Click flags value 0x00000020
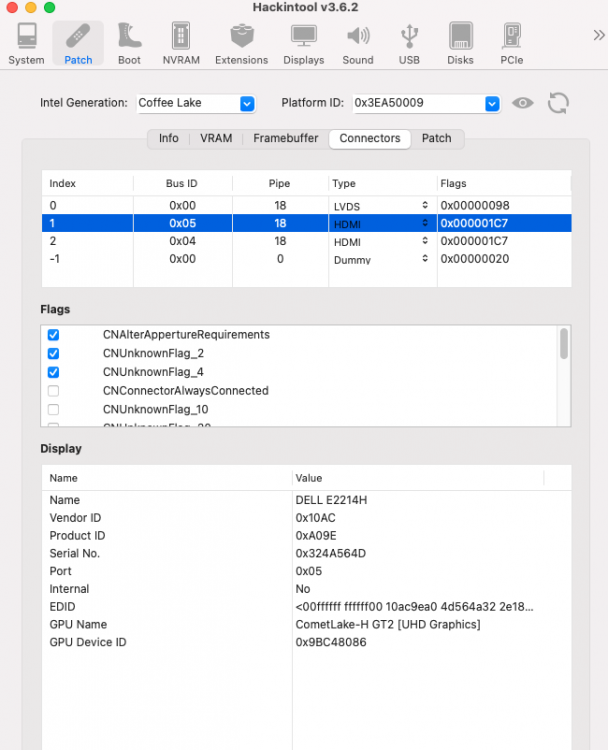This screenshot has height=750, width=608. 475,259
